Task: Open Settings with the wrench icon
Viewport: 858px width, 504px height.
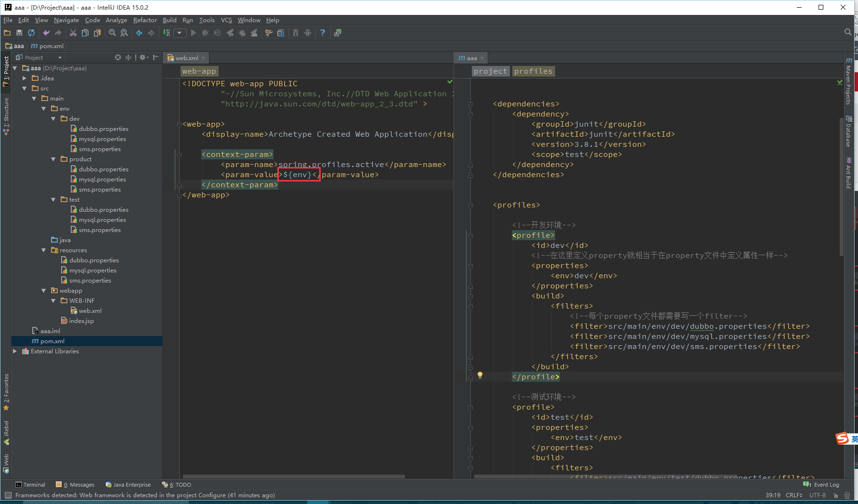Action: click(x=269, y=33)
